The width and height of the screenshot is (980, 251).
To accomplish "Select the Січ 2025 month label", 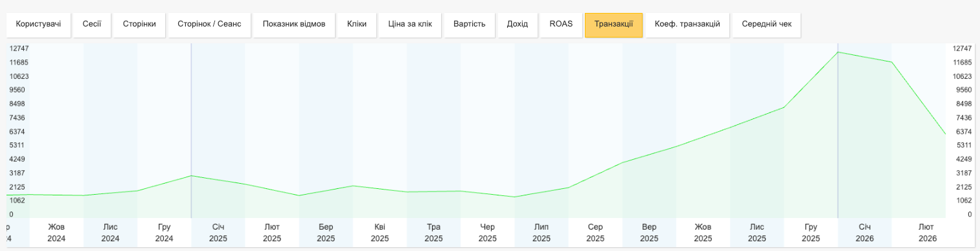I will click(218, 233).
